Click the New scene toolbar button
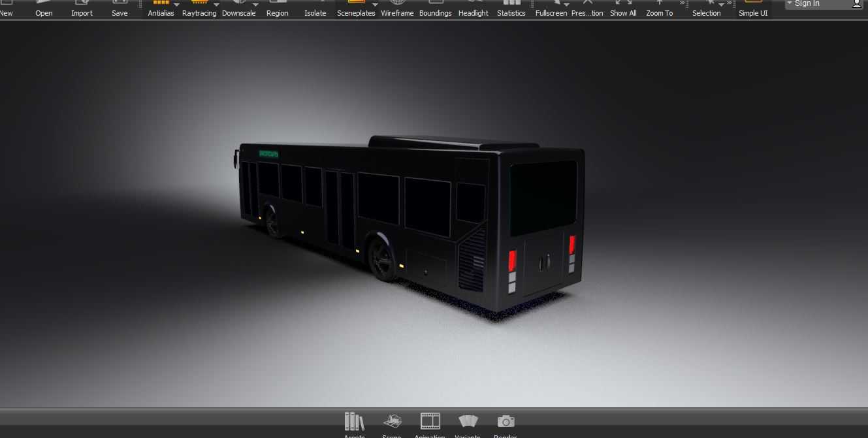Screen dimensions: 868x438 pos(6,8)
